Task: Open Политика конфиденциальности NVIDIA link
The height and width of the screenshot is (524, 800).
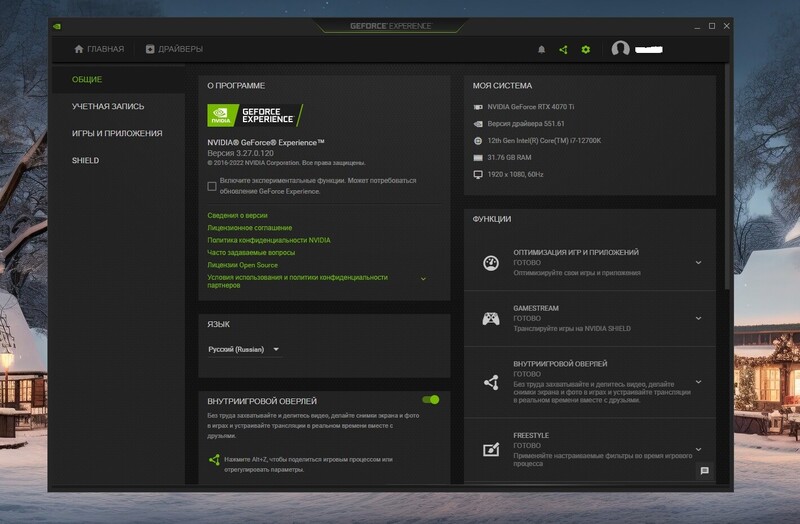Action: point(269,240)
